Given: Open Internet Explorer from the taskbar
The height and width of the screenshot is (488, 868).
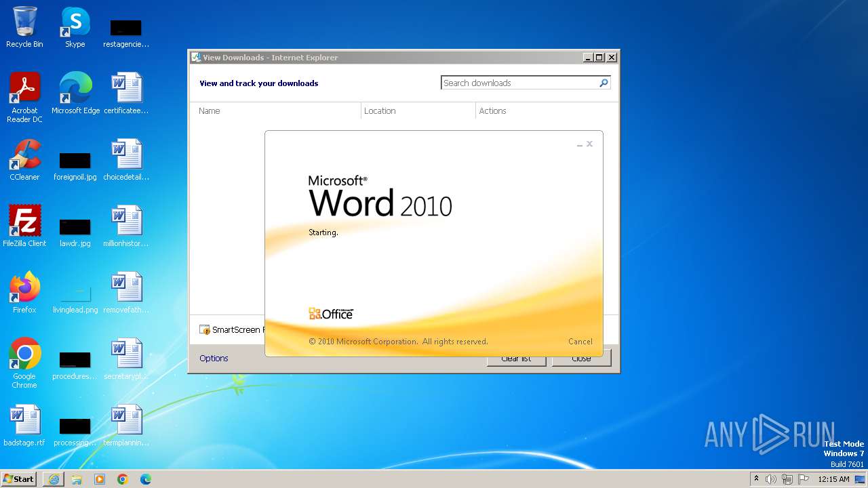Looking at the screenshot, I should point(54,479).
